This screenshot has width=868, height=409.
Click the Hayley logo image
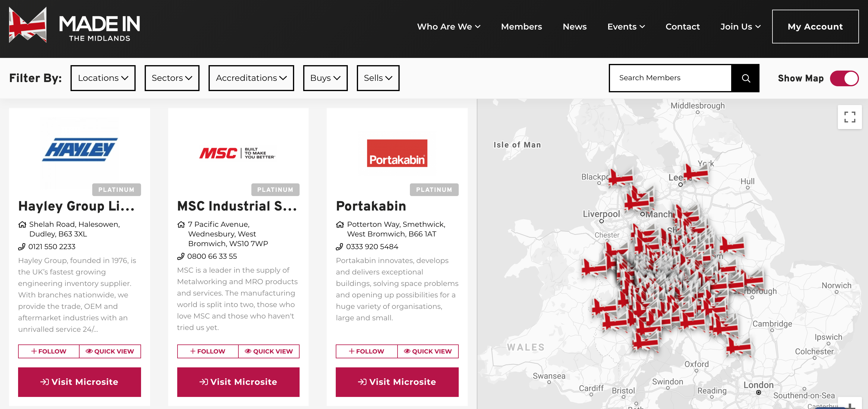tap(80, 149)
